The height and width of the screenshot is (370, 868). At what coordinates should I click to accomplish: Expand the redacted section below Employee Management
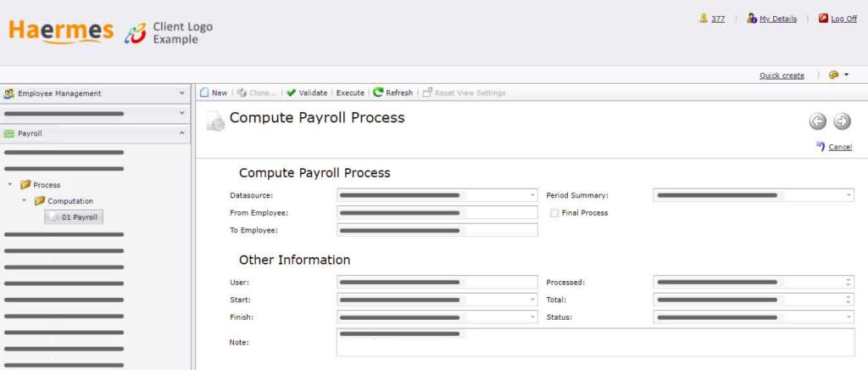point(182,113)
